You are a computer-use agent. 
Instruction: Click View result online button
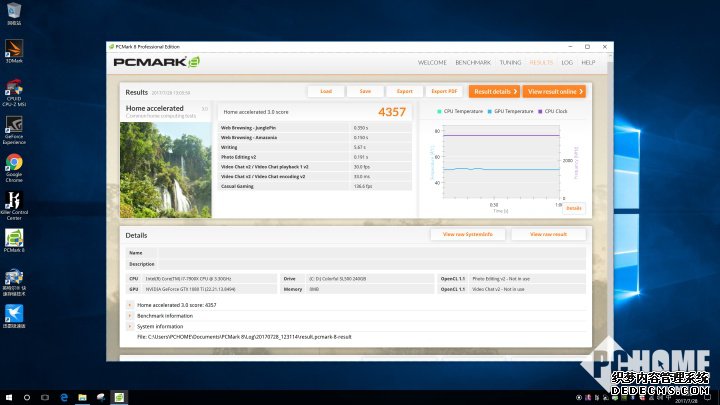click(554, 91)
